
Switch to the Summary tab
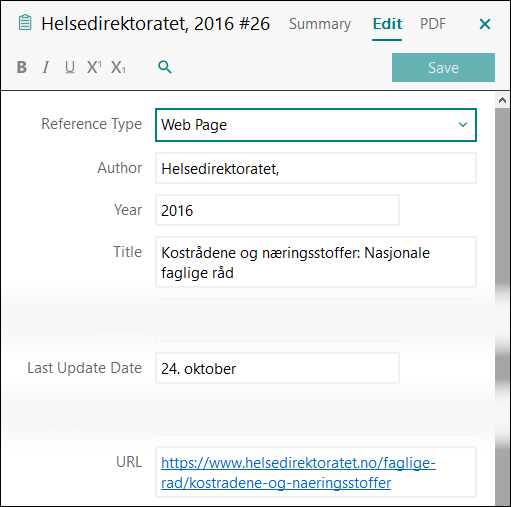click(320, 24)
